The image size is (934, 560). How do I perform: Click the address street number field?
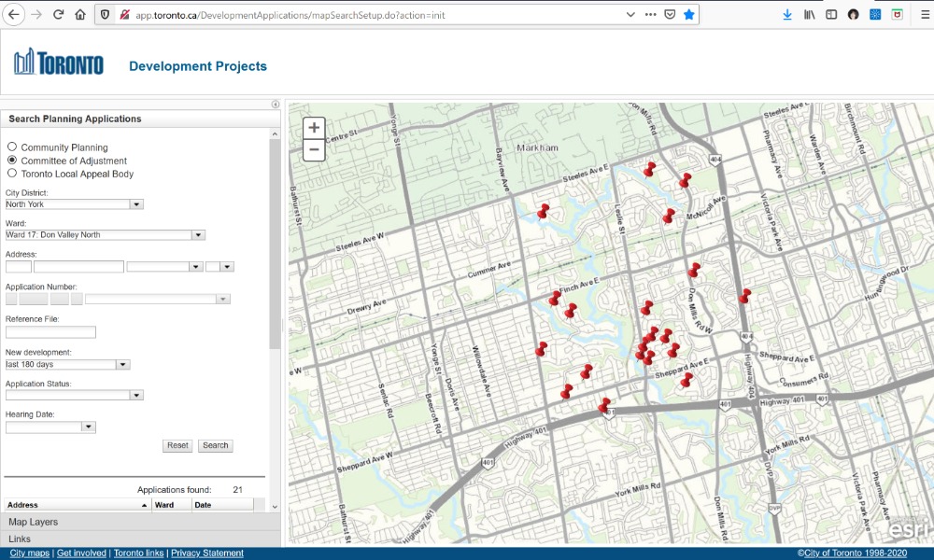tap(19, 267)
